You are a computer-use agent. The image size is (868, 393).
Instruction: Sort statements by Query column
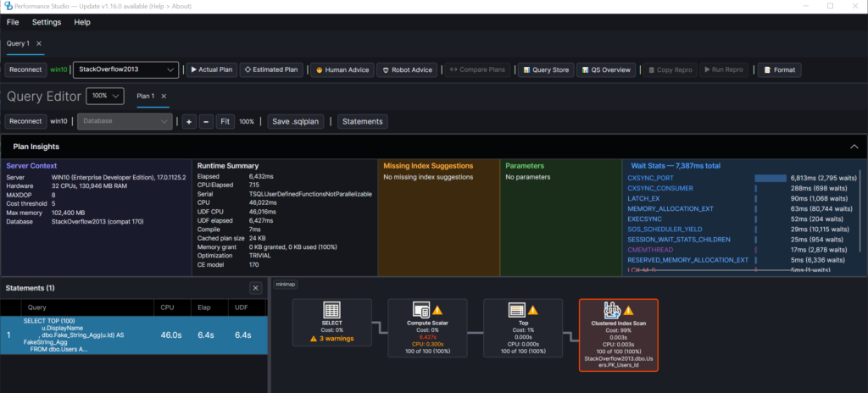tap(87, 307)
